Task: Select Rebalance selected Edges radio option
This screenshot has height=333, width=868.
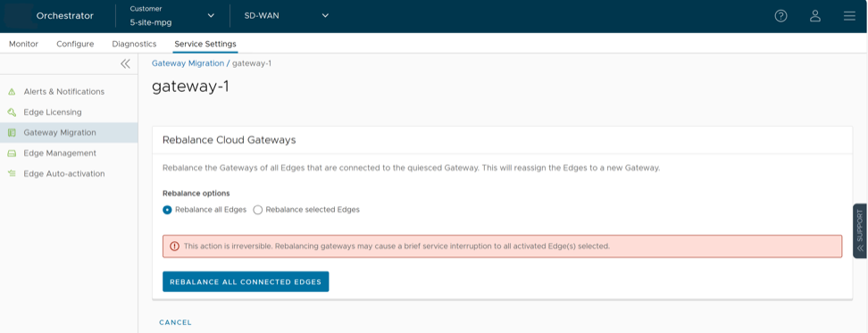Action: click(x=257, y=210)
